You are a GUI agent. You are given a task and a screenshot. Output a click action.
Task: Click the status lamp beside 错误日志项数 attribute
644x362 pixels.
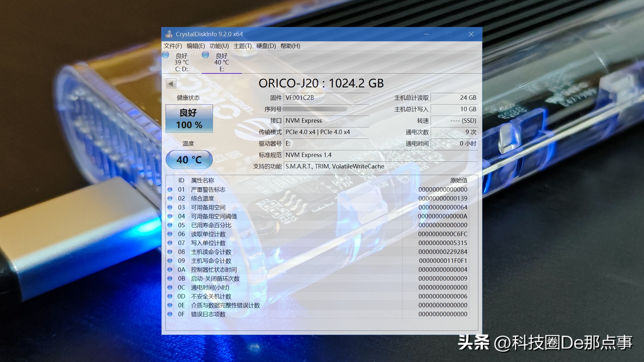[170, 314]
